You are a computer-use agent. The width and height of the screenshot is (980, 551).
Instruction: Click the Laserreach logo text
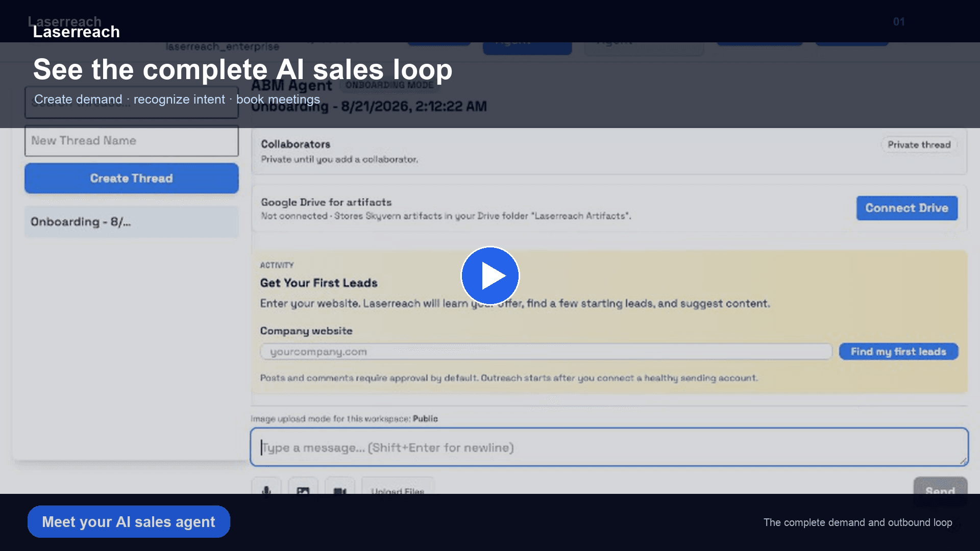pos(77,32)
